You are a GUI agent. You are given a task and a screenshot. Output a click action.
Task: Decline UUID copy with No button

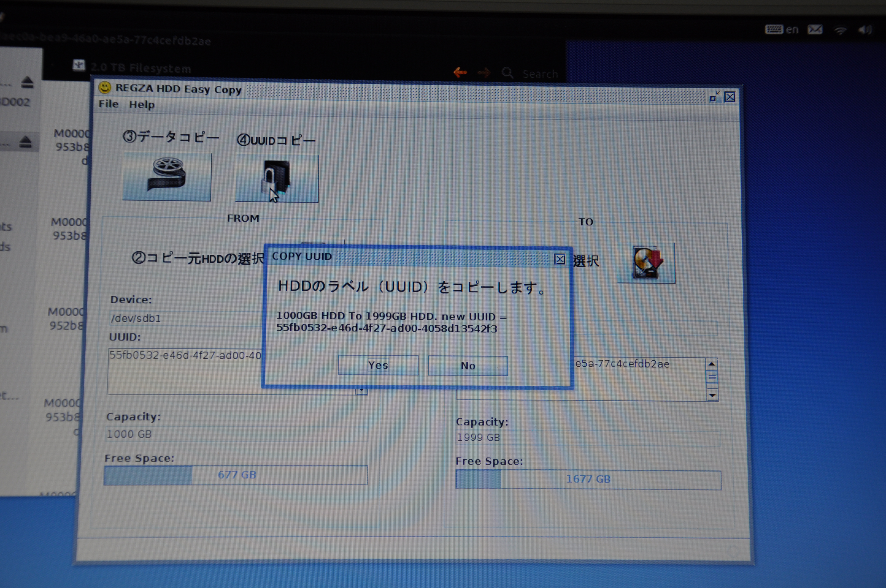[x=468, y=366]
